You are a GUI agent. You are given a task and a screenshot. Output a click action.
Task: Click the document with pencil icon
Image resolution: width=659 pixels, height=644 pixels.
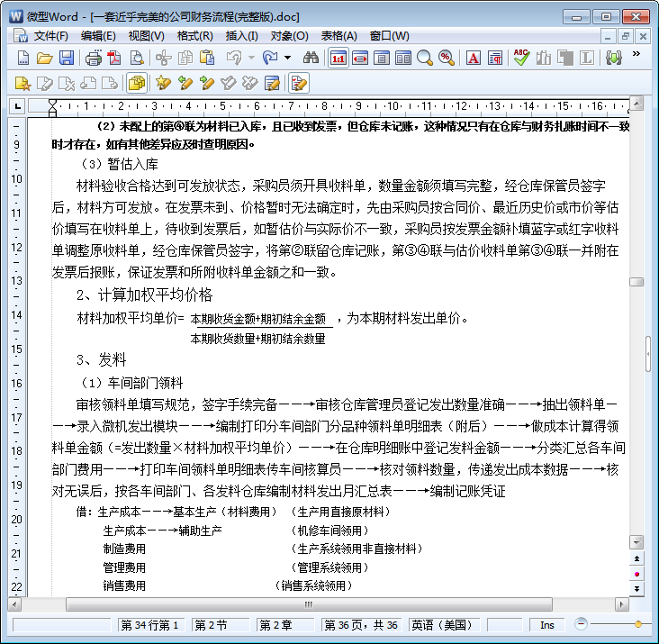click(x=272, y=83)
